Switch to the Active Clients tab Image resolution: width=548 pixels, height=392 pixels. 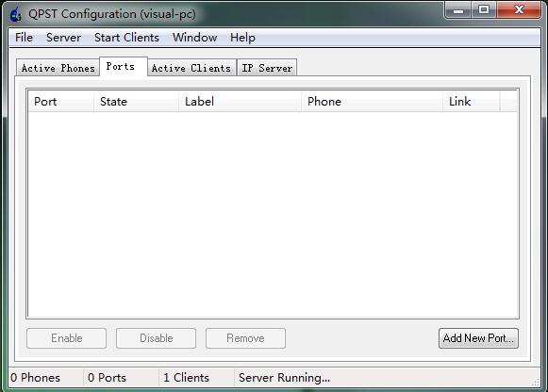pos(191,68)
